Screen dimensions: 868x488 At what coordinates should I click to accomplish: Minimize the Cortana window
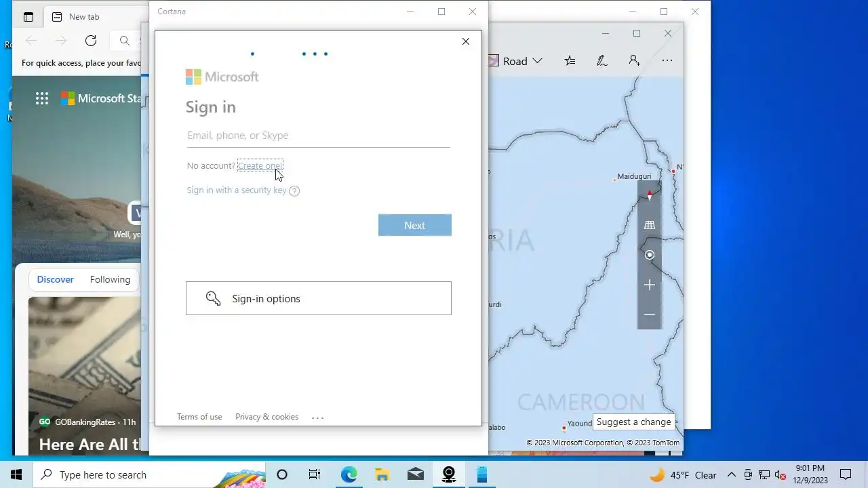tap(410, 12)
